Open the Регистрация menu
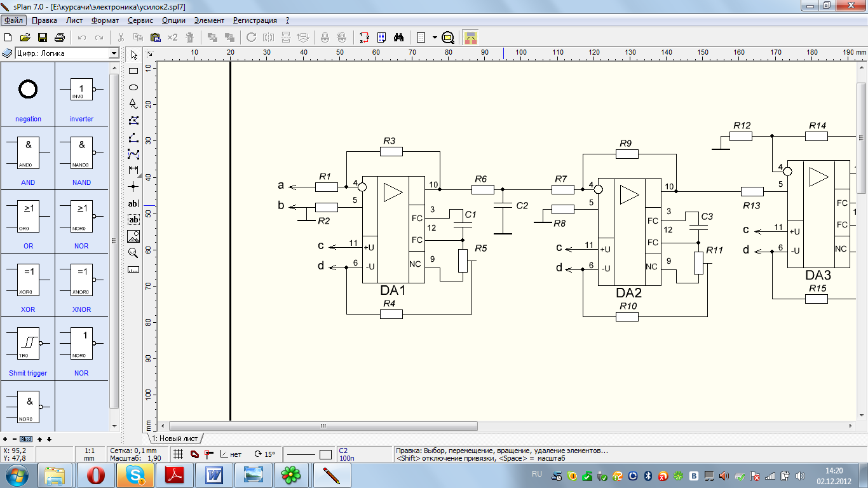Viewport: 868px width, 488px height. pos(255,20)
